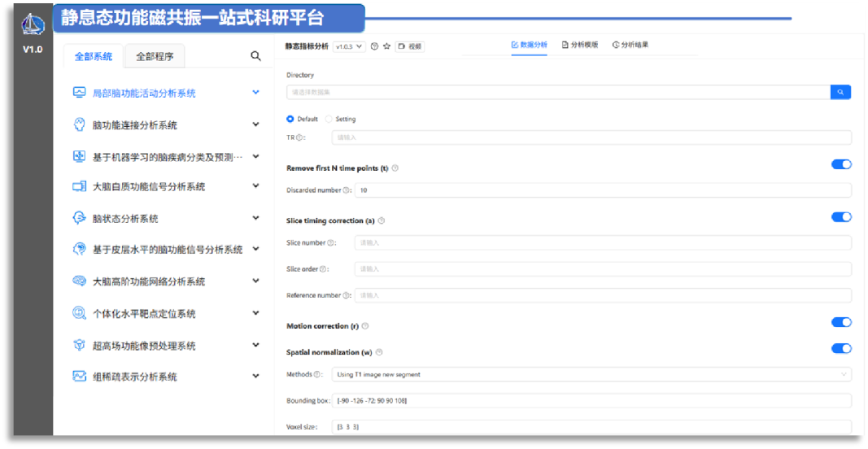Click the 脑功能连接分析系统 head icon
Screen dimensions: 868x449
tap(79, 124)
